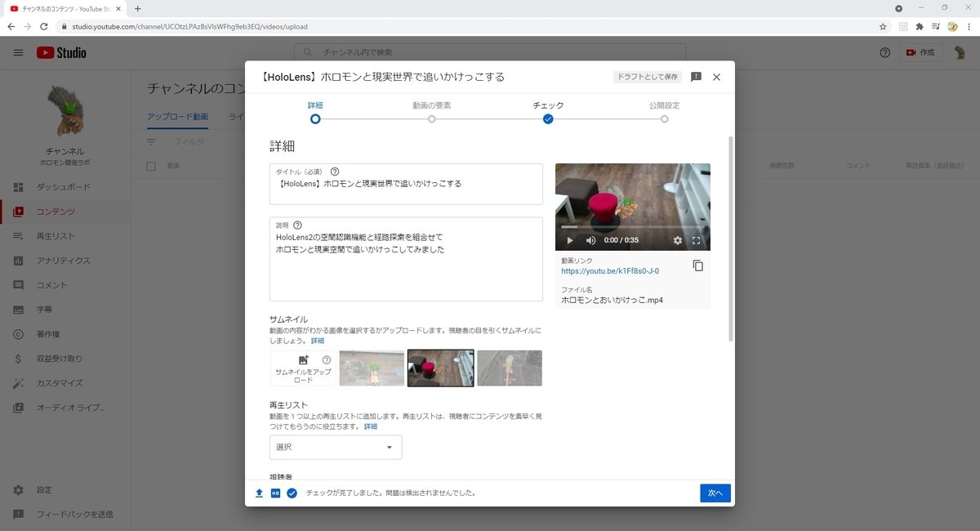Open the youtu.be video link
The width and height of the screenshot is (980, 531).
[610, 270]
